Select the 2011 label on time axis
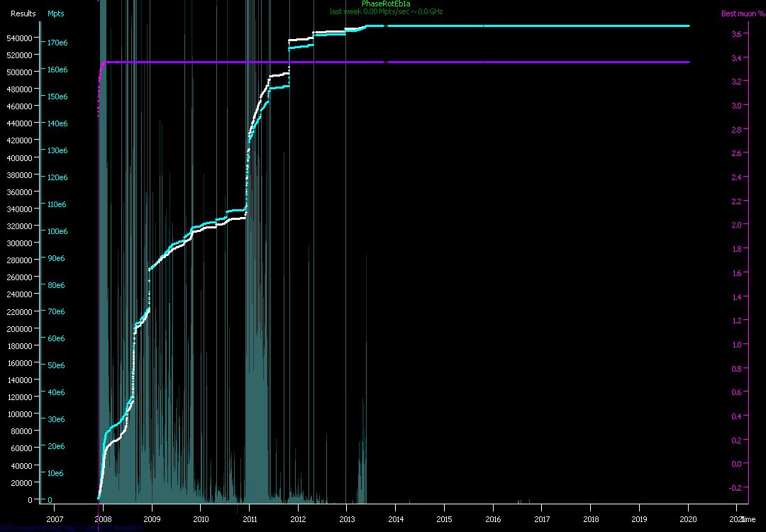 [x=249, y=519]
